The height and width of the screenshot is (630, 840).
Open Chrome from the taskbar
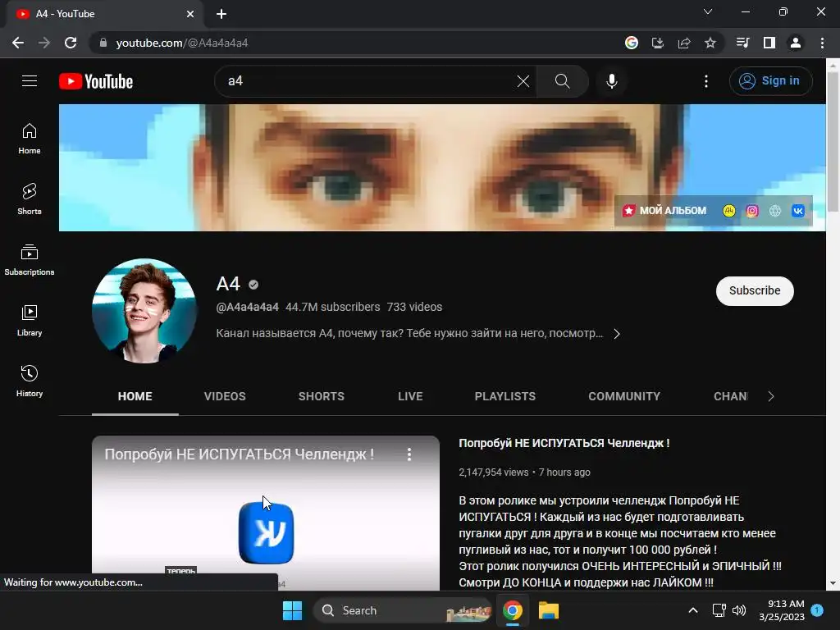click(513, 610)
